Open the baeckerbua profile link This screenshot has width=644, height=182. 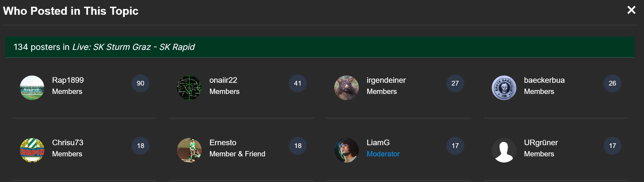544,80
